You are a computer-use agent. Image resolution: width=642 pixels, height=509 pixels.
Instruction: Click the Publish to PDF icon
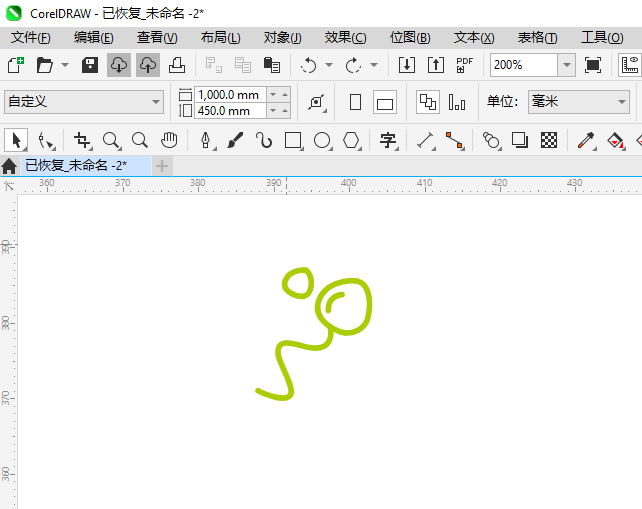464,65
